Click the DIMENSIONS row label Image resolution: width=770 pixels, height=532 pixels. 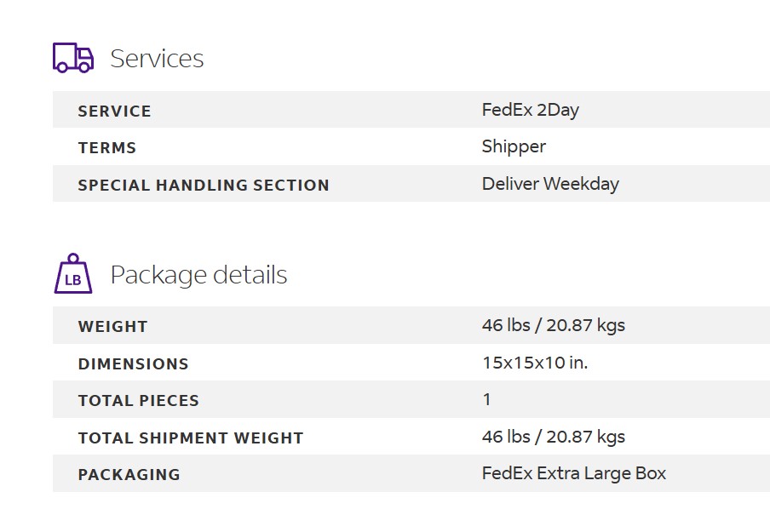point(134,363)
